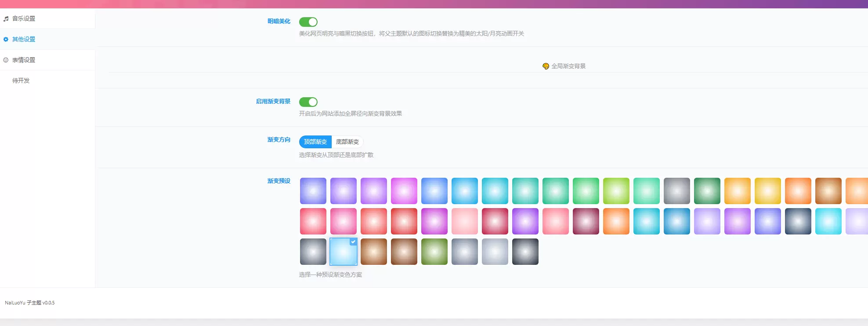Choose the first blue-purple gradient preset
The image size is (868, 326).
click(313, 191)
